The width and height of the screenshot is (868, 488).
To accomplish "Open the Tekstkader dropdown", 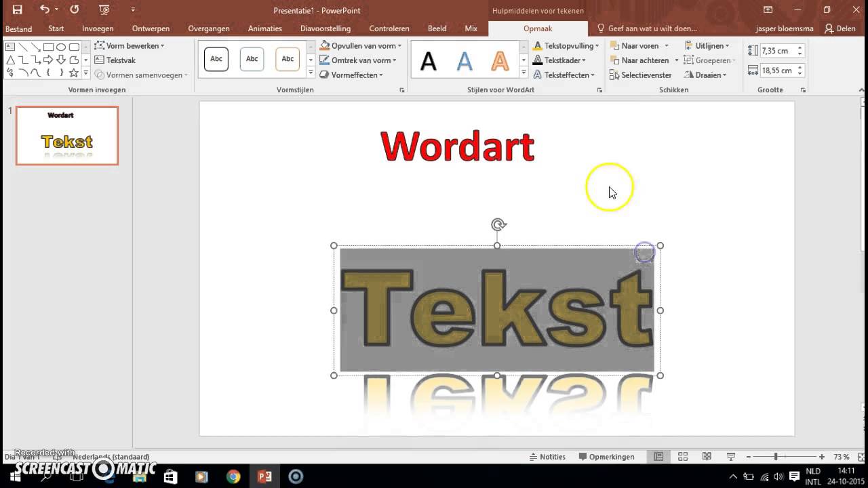I will click(559, 60).
